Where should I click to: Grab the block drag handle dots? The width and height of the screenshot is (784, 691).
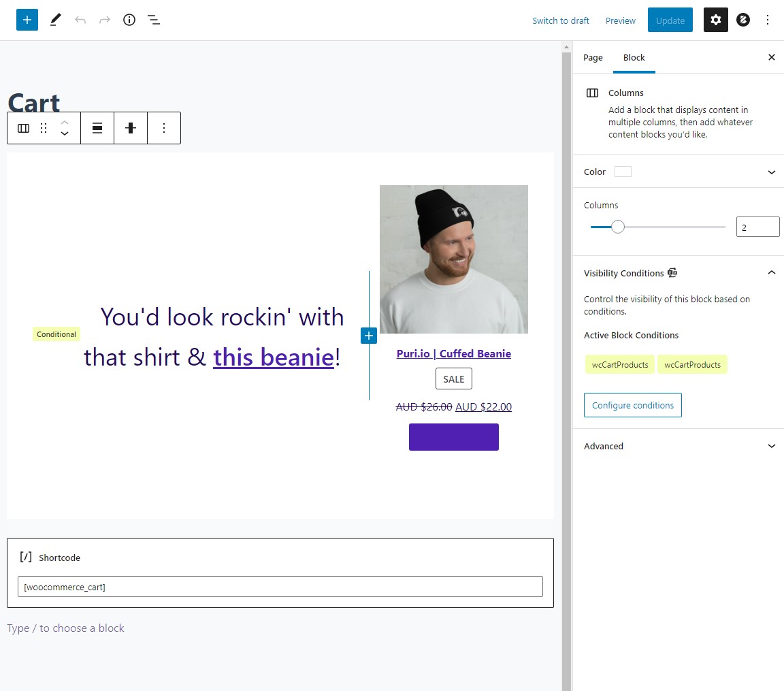[x=44, y=129]
